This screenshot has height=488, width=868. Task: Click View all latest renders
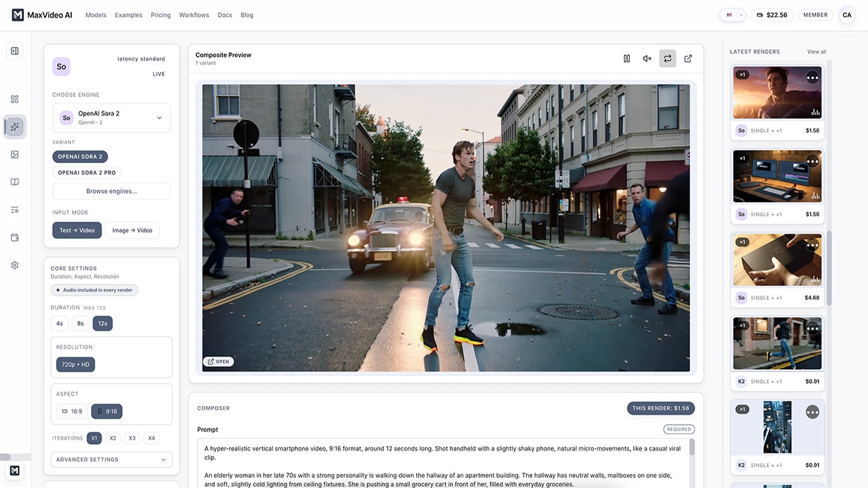pos(816,51)
